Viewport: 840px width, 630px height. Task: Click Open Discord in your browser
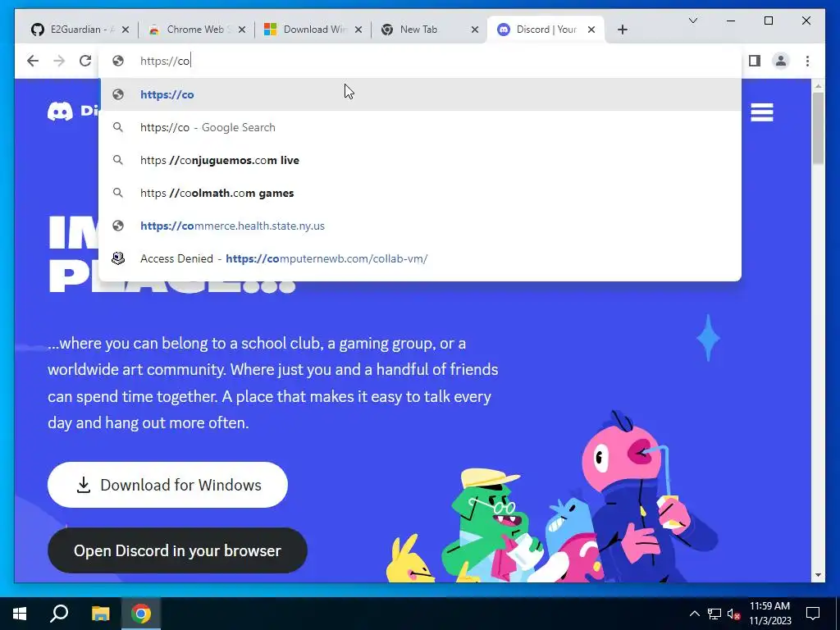click(177, 550)
